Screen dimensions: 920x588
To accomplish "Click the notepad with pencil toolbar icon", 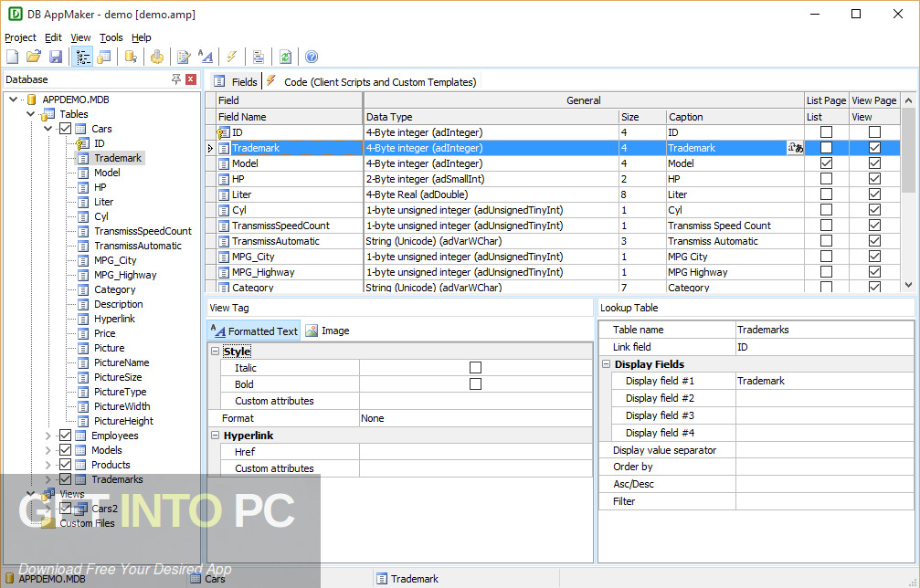I will coord(184,57).
